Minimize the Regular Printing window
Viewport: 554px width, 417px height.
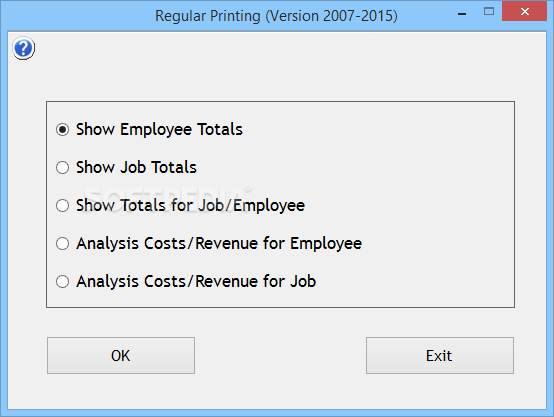pyautogui.click(x=462, y=13)
